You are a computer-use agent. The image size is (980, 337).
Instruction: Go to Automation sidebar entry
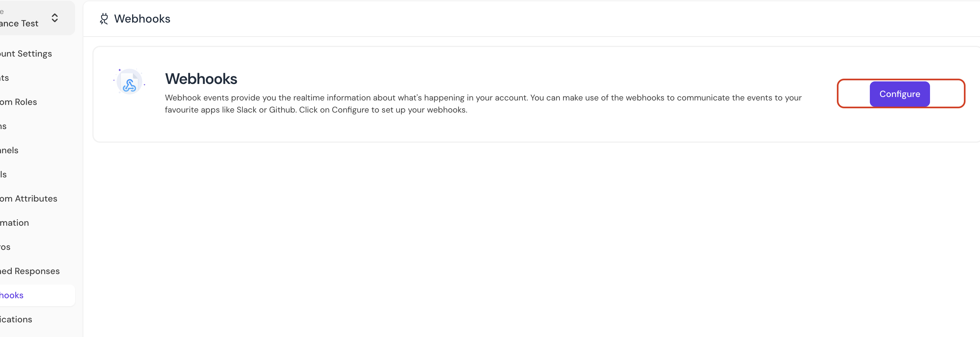click(x=14, y=223)
